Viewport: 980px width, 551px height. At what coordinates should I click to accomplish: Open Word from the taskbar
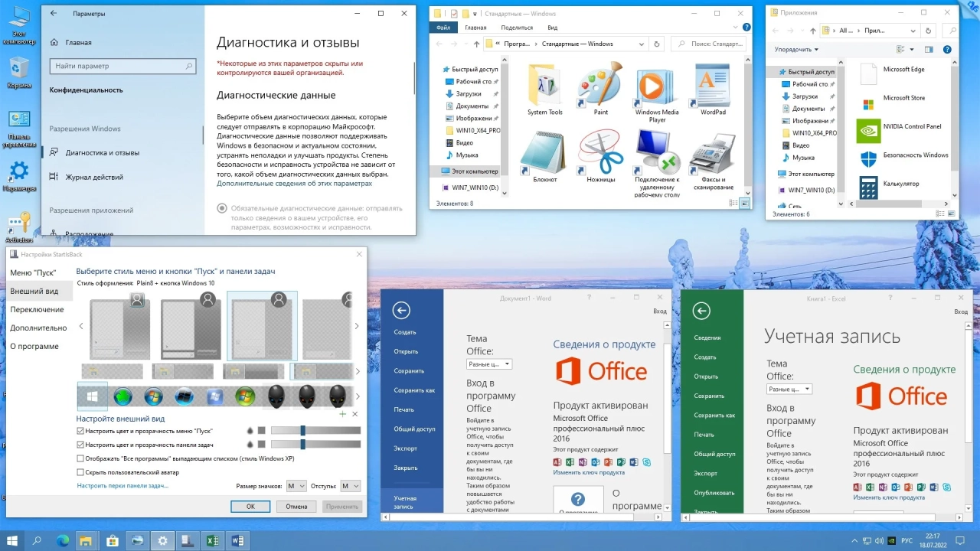238,540
